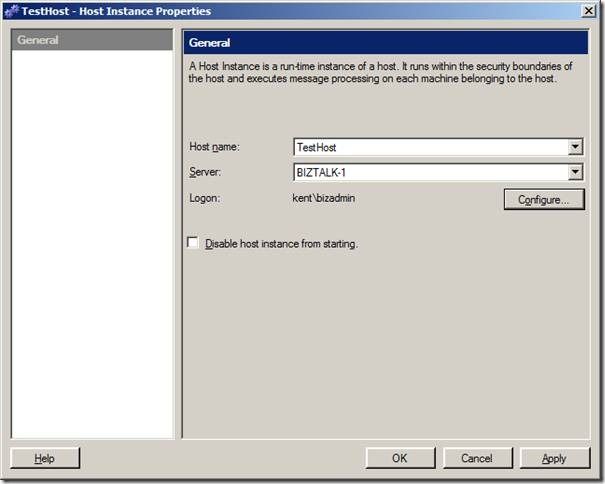Click the Host Instance description text
The height and width of the screenshot is (484, 605).
(x=380, y=72)
